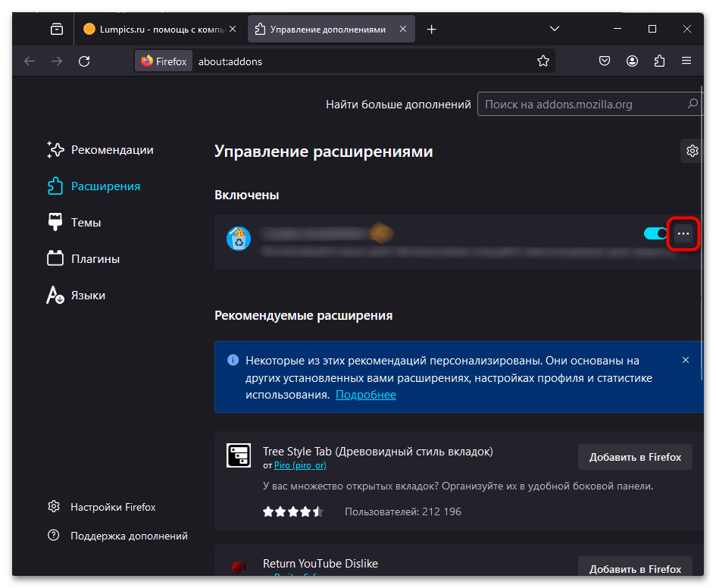Open Плагины category in sidebar
Screen dimensions: 716x588
point(83,259)
